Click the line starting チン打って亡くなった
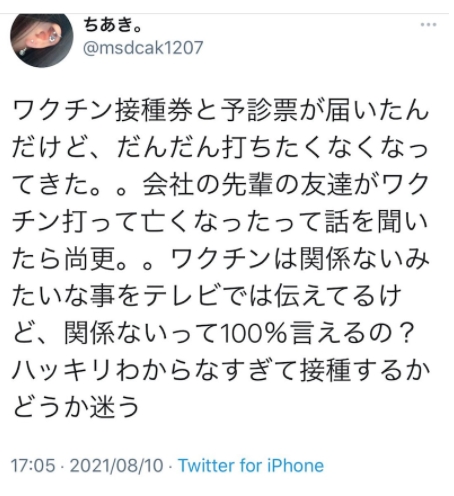The height and width of the screenshot is (496, 454). pyautogui.click(x=220, y=222)
